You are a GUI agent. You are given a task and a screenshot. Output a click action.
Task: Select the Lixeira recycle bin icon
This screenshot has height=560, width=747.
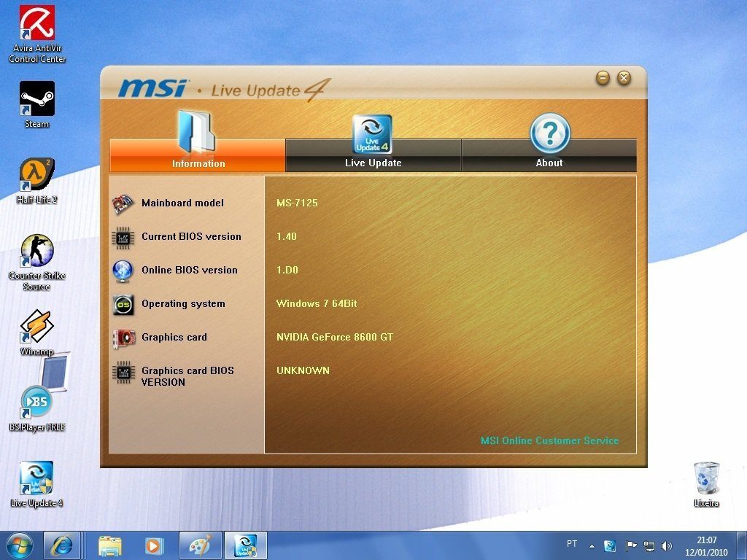(706, 484)
